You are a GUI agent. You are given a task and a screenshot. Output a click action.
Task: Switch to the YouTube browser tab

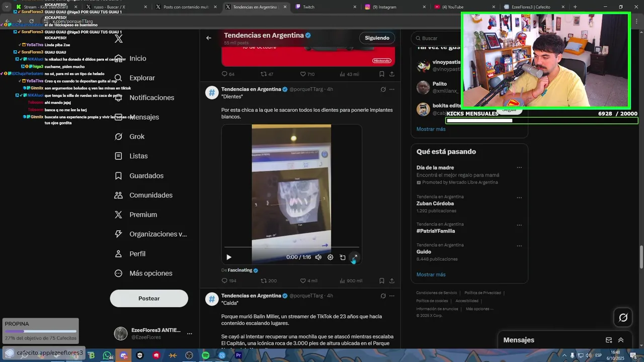tap(465, 7)
